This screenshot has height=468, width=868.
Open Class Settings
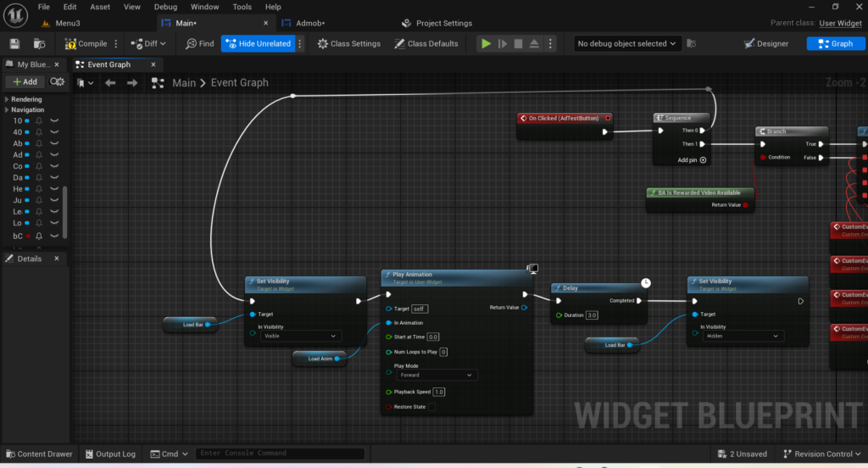click(348, 44)
